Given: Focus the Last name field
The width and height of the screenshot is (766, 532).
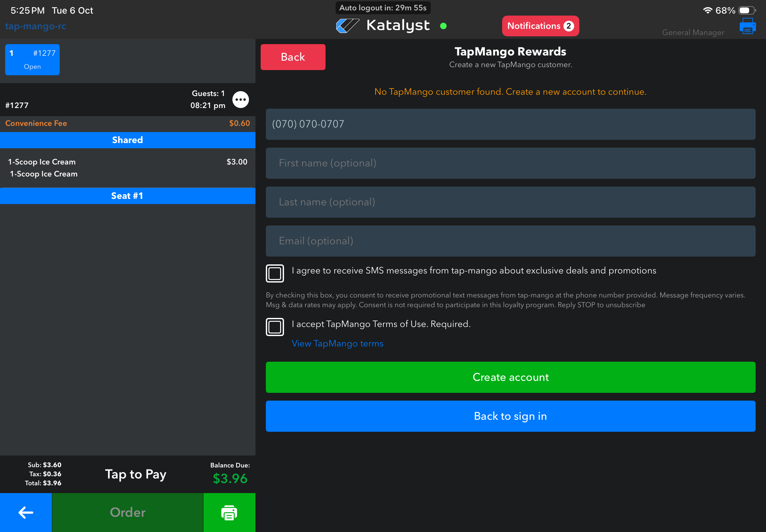Looking at the screenshot, I should (510, 202).
